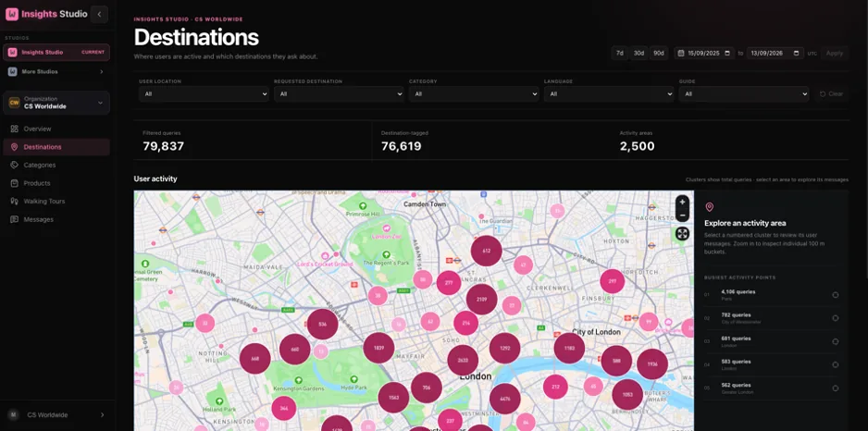Set range to 90d
The width and height of the screenshot is (868, 431).
(659, 53)
